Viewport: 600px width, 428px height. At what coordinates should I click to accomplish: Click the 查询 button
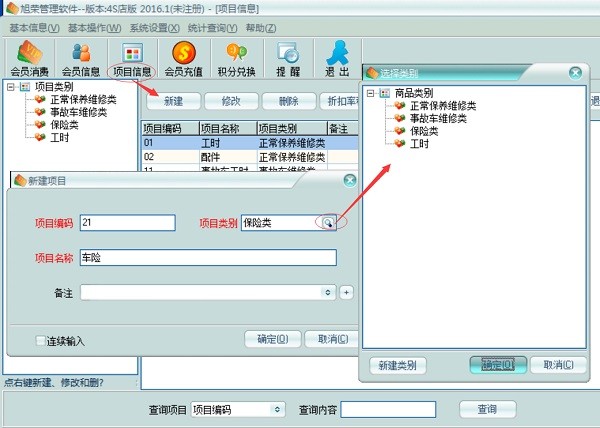(x=487, y=409)
